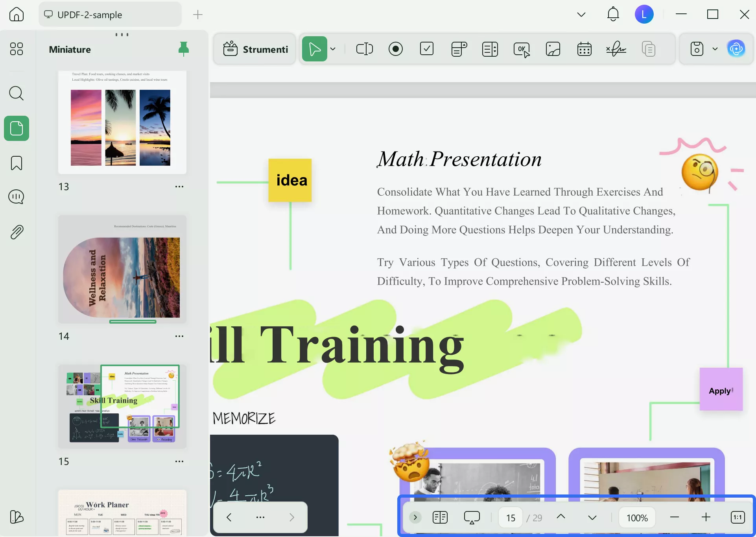
Task: Open the zoom percentage 100% dropdown
Action: (x=637, y=518)
